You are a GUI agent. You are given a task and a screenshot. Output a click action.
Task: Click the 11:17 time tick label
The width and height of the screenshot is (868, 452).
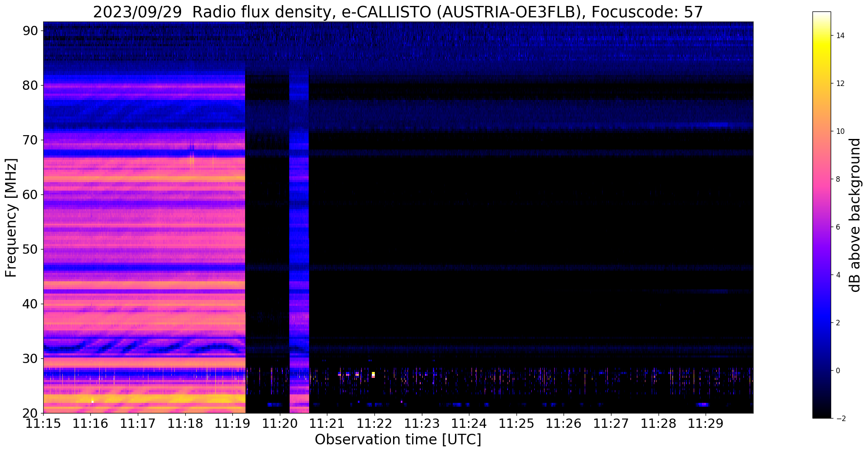coord(138,424)
